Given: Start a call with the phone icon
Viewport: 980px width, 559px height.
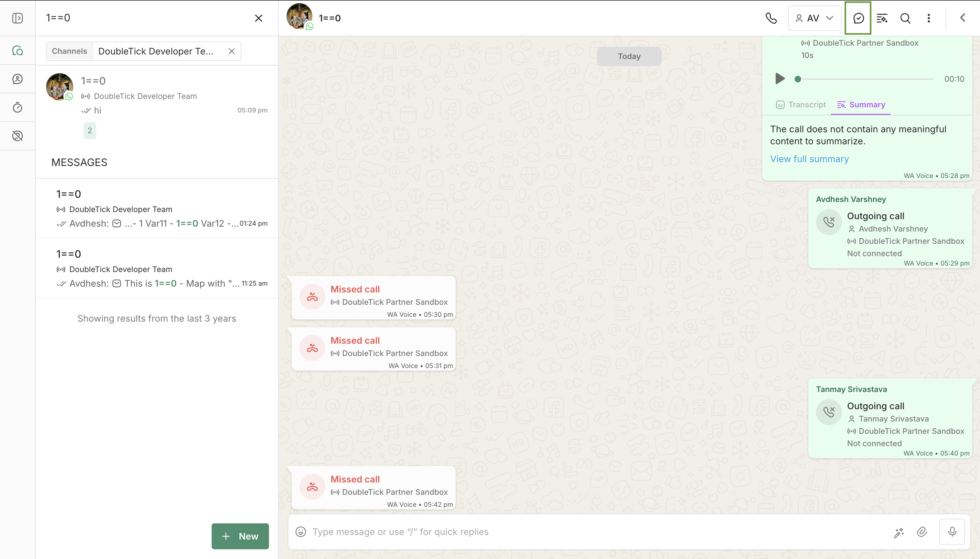Looking at the screenshot, I should point(771,18).
